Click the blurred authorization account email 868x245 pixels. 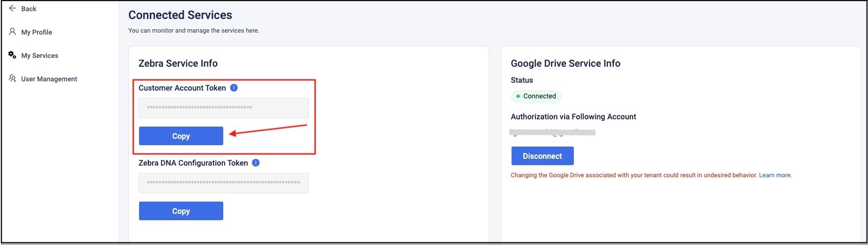click(552, 132)
